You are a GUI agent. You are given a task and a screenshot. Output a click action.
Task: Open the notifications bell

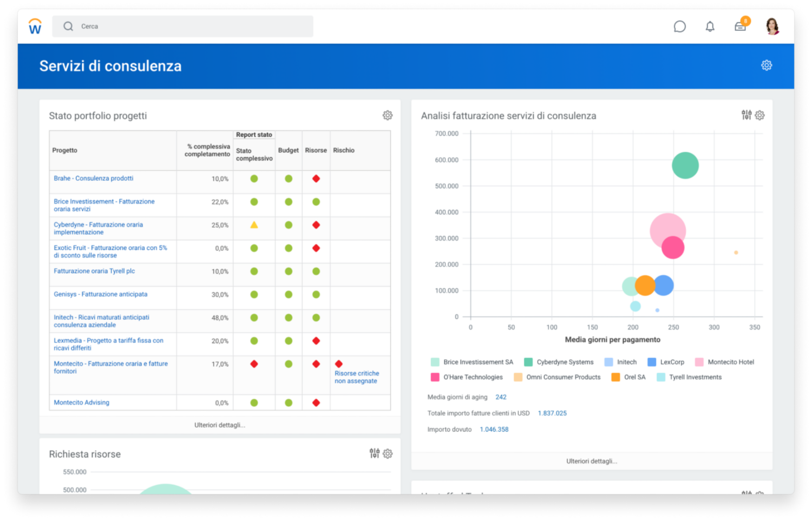coord(710,26)
